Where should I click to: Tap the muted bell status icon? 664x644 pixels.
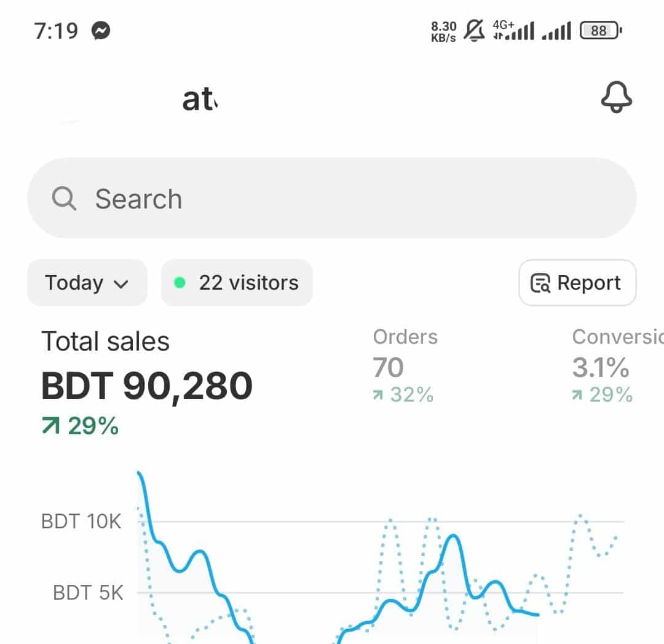tap(474, 31)
